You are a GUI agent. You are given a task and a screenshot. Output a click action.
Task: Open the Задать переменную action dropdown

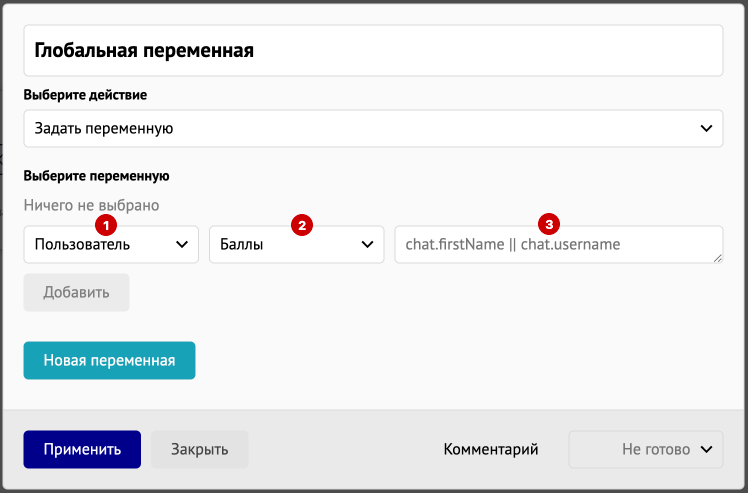click(x=374, y=128)
